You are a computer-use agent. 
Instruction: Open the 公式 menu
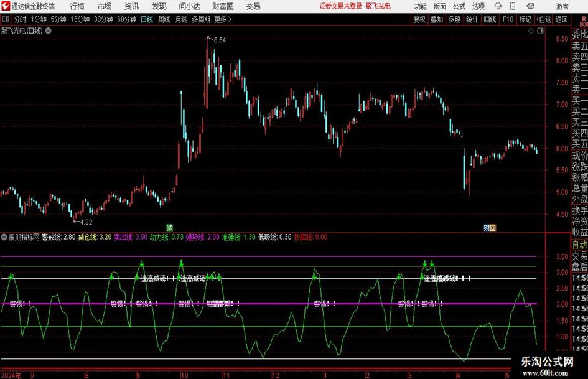(x=459, y=6)
